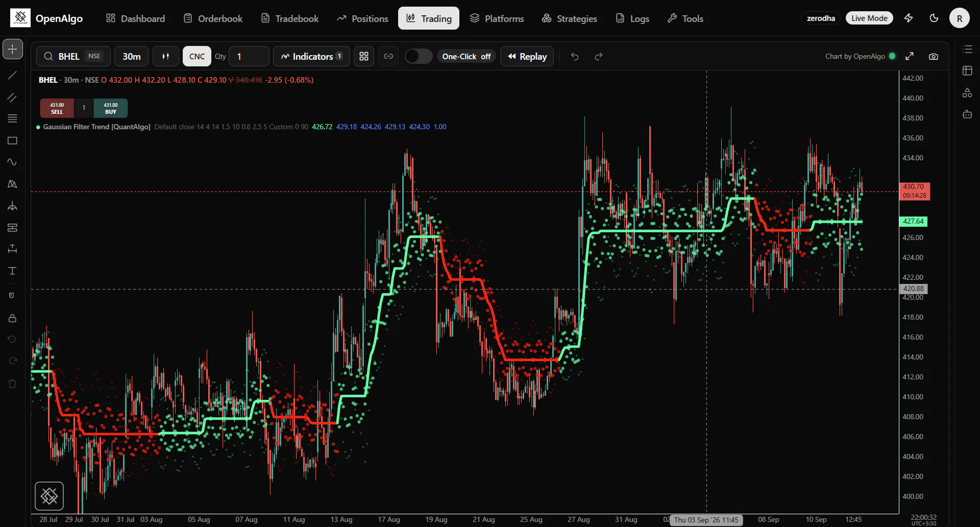Click the NSE exchange badge
980x527 pixels.
pos(94,56)
